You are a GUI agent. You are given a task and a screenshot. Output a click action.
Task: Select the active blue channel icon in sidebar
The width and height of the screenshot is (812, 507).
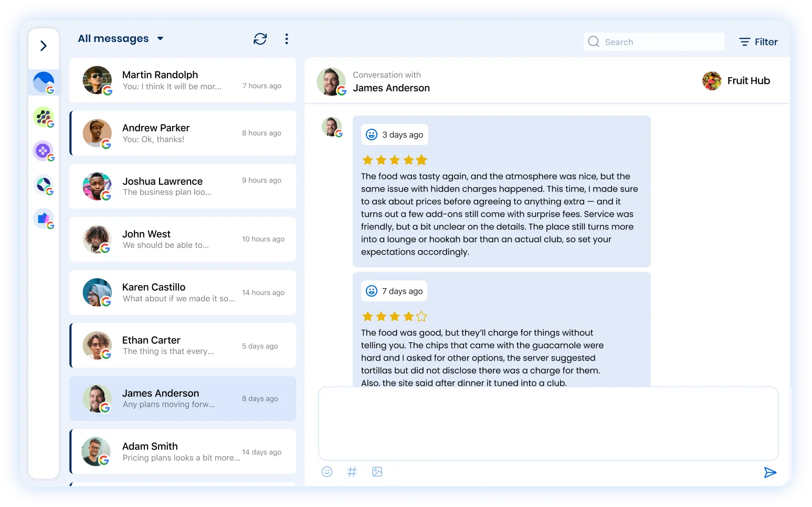(x=44, y=81)
